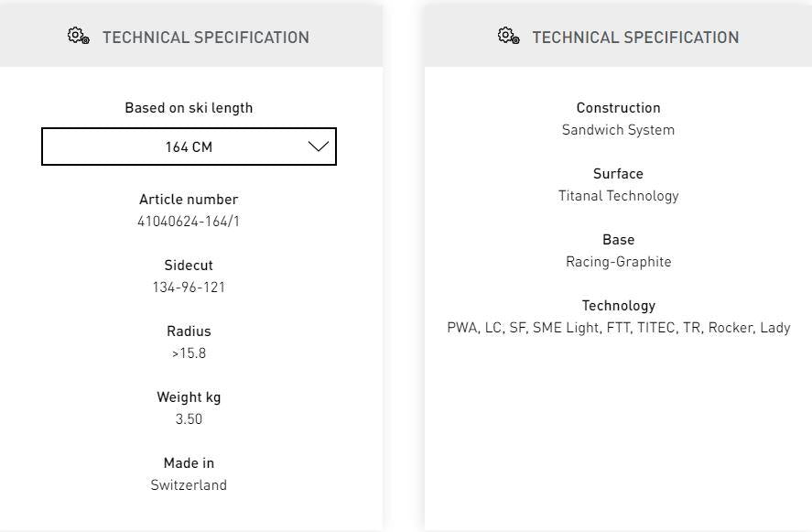
Task: Click the gear icon in the left specification header
Action: [x=79, y=37]
